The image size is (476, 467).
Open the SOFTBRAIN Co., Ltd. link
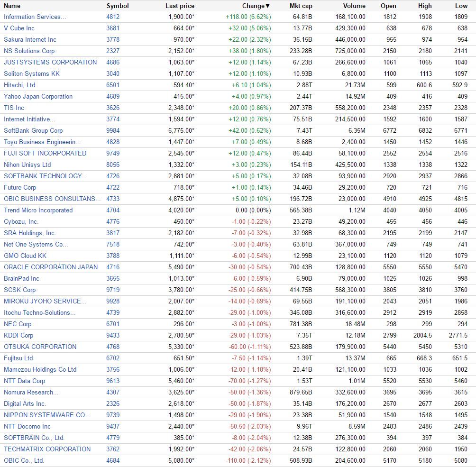coord(34,438)
